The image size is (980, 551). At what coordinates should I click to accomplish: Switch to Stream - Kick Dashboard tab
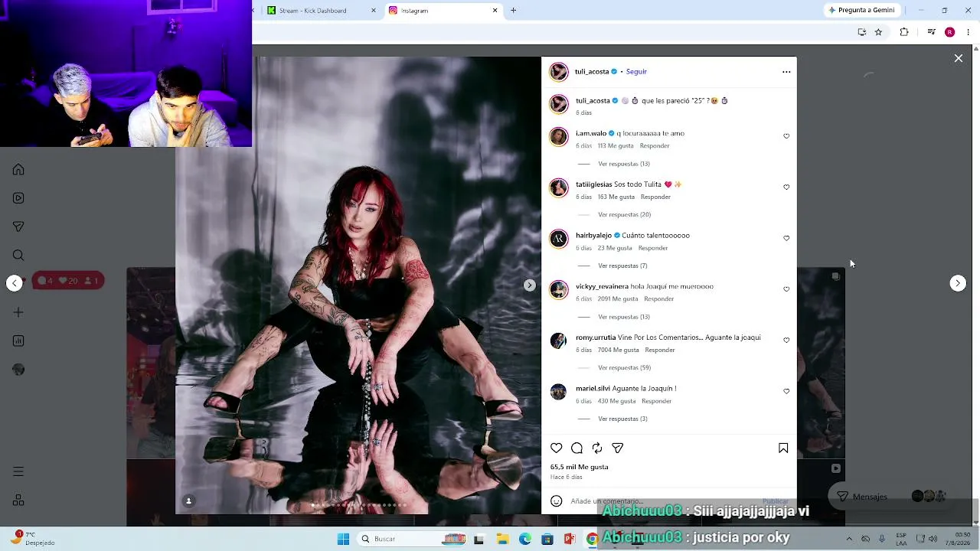(x=320, y=11)
